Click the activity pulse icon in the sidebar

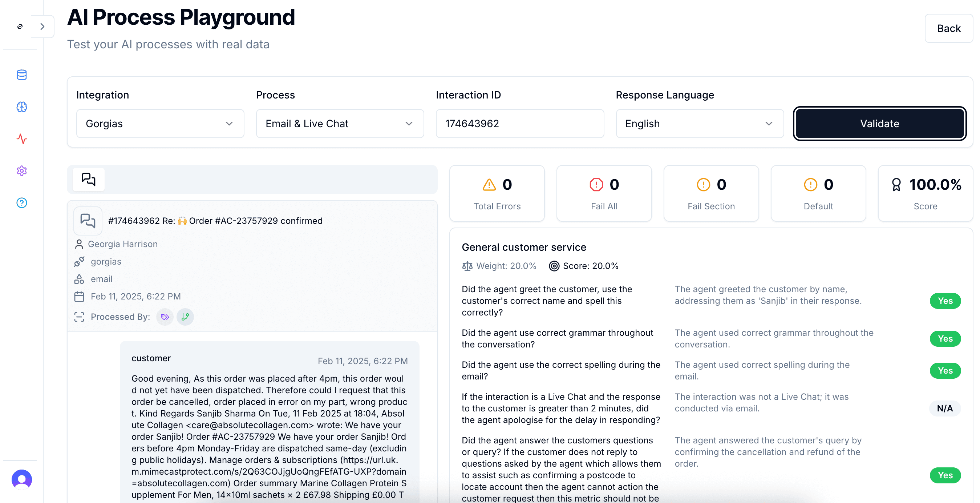click(x=21, y=139)
